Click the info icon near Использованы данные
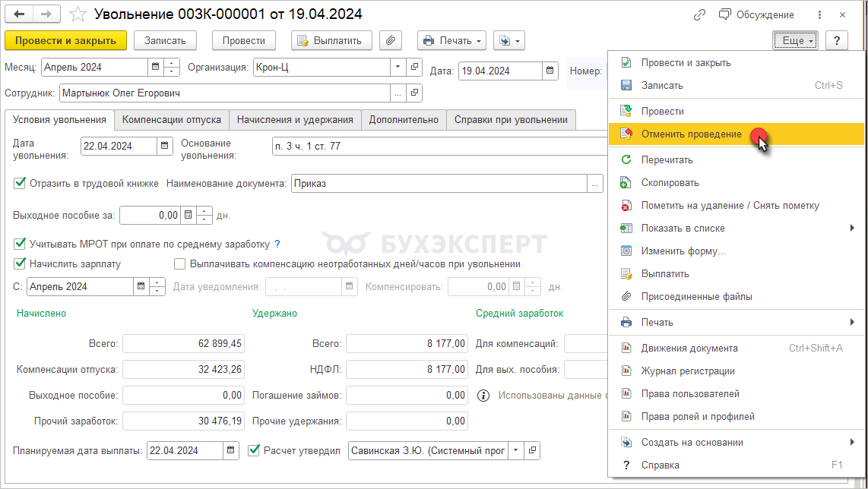Screen dimensions: 868x489 (483, 395)
